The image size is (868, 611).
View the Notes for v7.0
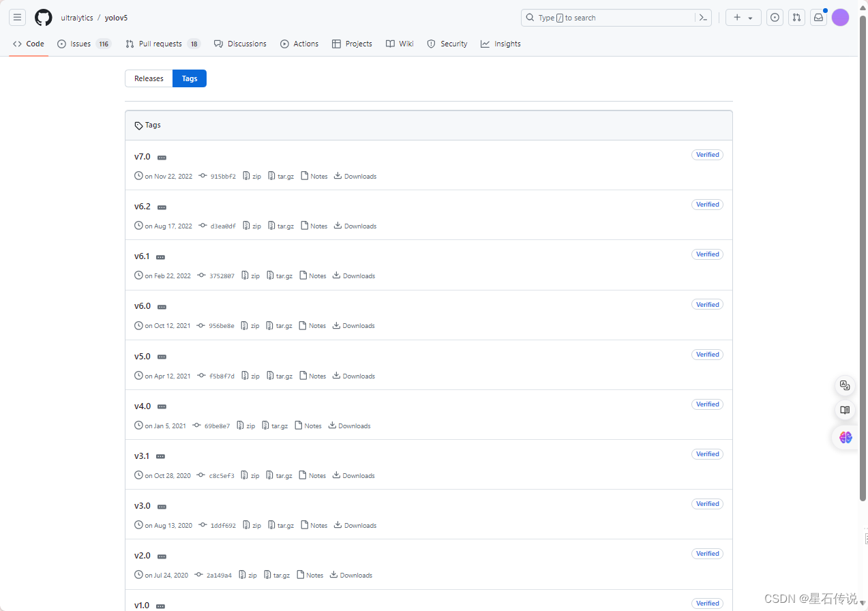314,176
